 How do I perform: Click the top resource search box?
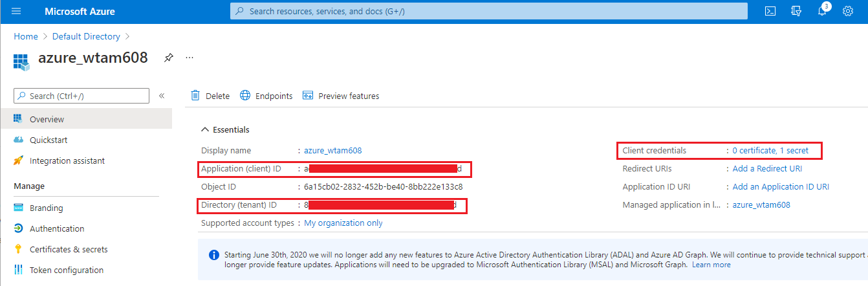488,11
